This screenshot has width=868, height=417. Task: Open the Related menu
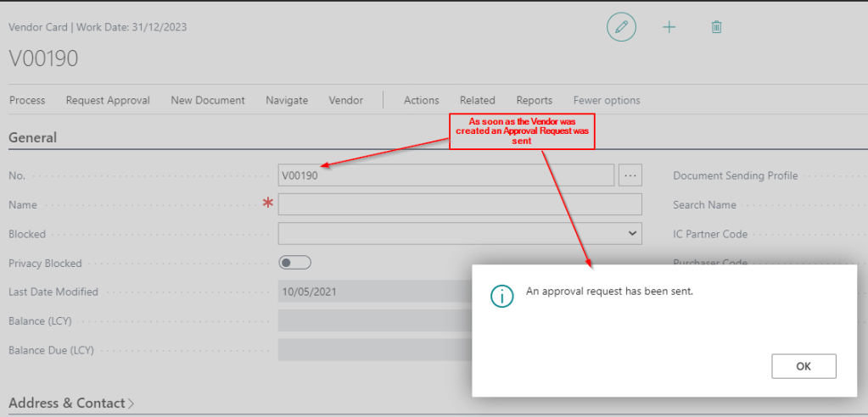(x=478, y=100)
